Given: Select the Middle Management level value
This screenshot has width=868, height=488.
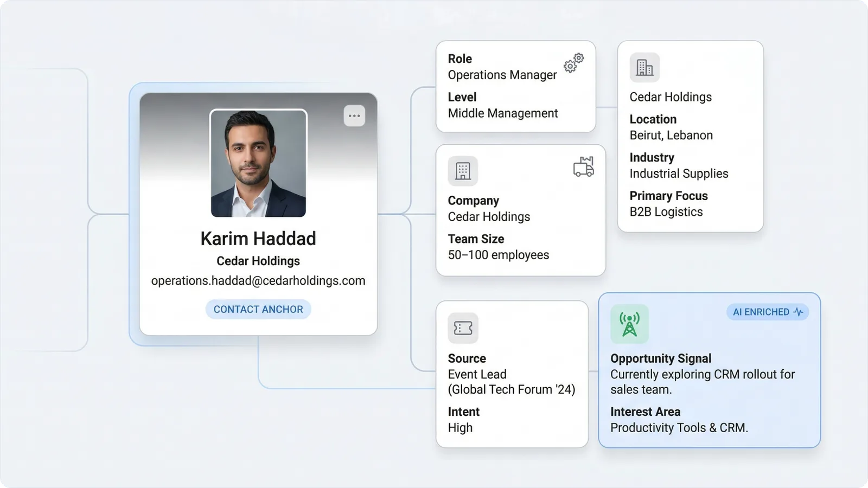Looking at the screenshot, I should [502, 113].
